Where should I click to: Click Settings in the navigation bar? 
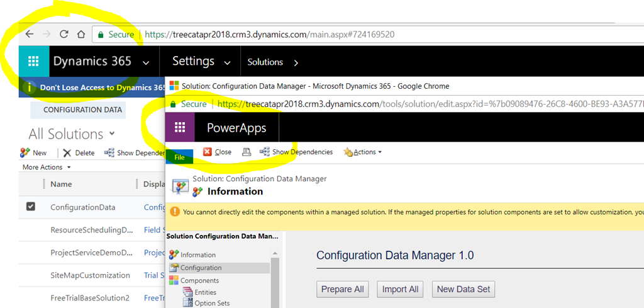coord(193,61)
